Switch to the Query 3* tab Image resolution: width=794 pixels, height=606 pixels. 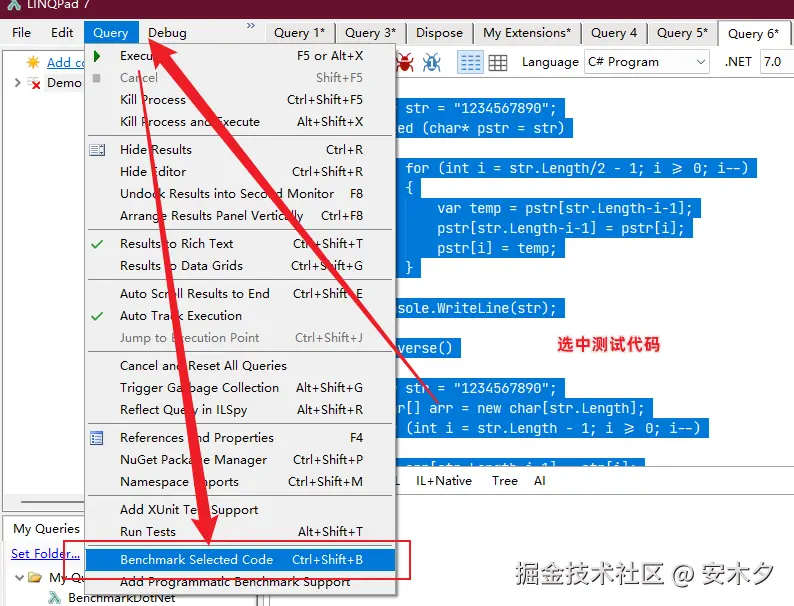pyautogui.click(x=370, y=33)
